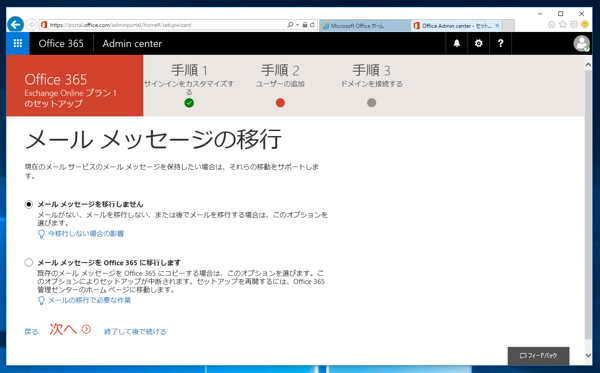
Task: Open the browser tools gear icon
Action: 574,24
